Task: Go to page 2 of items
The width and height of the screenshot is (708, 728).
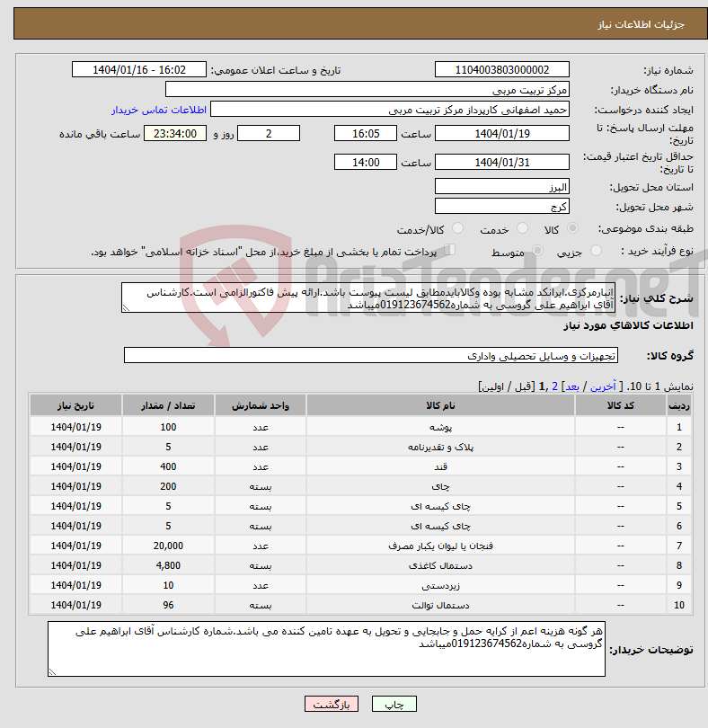Action: (x=554, y=386)
